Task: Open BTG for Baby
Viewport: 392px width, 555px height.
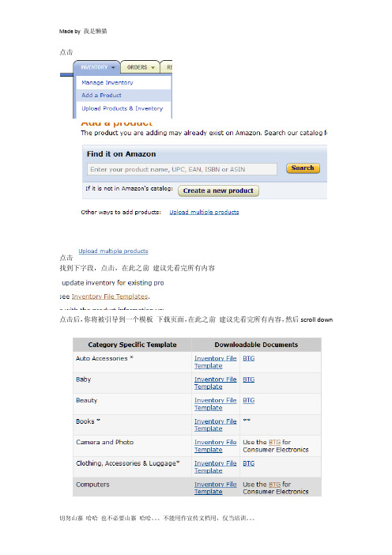Action: click(x=249, y=379)
